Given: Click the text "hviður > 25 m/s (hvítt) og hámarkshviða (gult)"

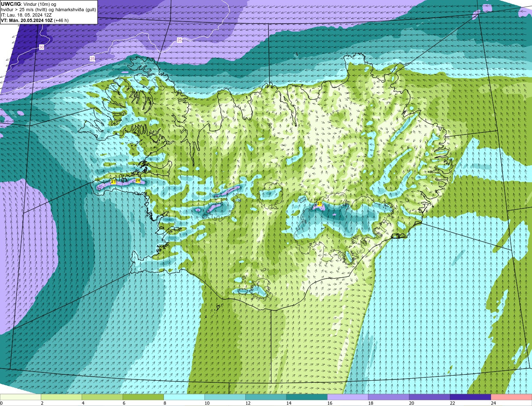Looking at the screenshot, I should pos(49,10).
